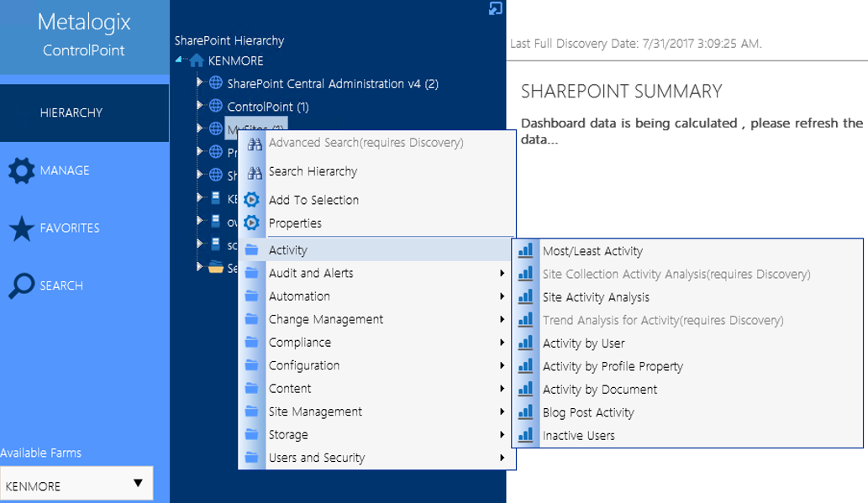Click folder icon beside Activity
This screenshot has height=503, width=868.
(x=252, y=249)
